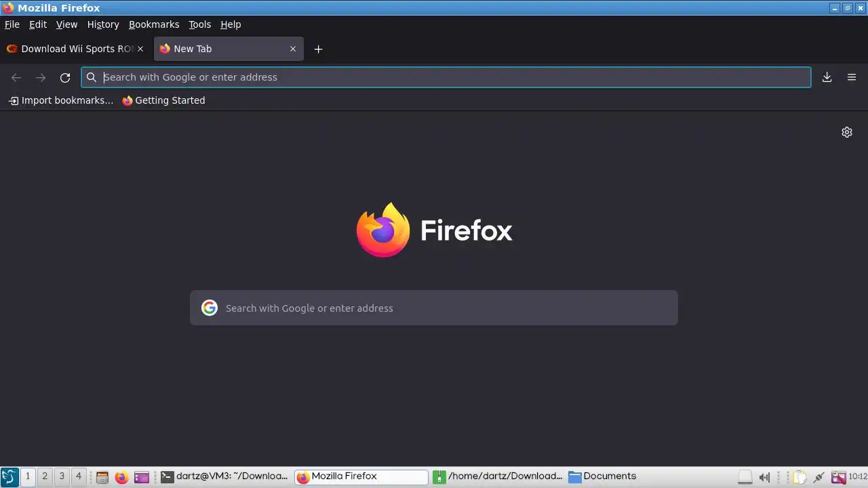This screenshot has height=488, width=868.
Task: Select Mozilla Firefox taskbar entry
Action: click(x=361, y=476)
